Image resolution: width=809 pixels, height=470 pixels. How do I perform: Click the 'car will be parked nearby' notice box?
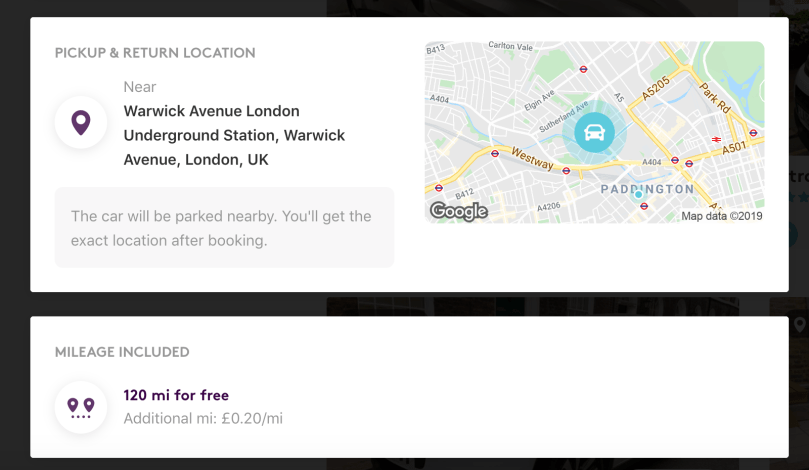pos(224,227)
